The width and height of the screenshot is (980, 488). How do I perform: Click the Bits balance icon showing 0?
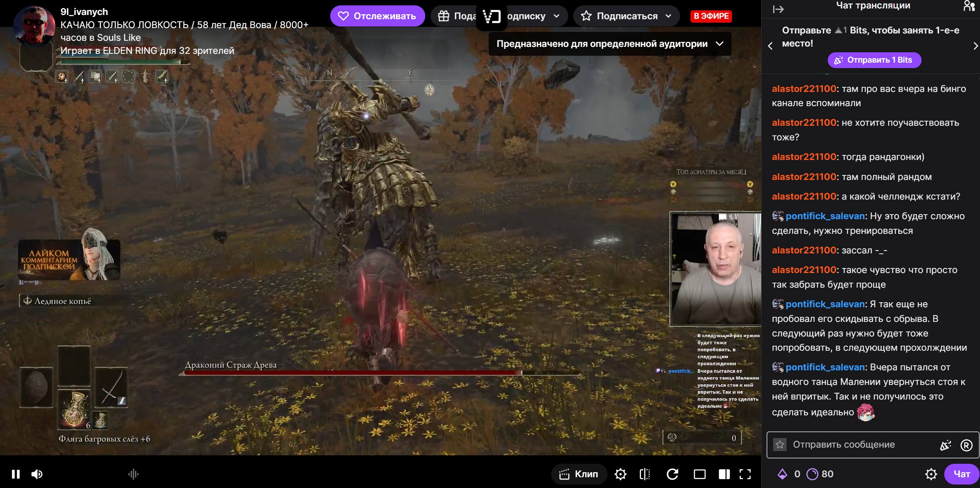[x=789, y=474]
